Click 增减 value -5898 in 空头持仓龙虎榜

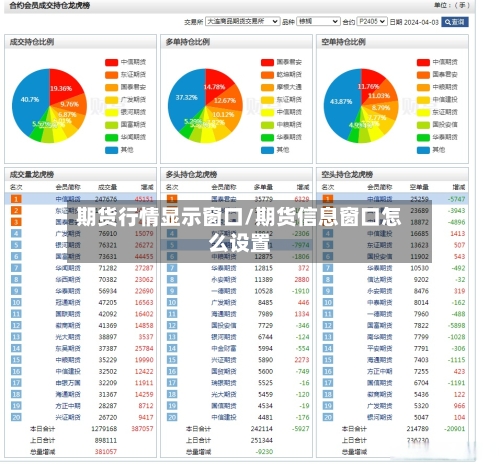point(456,325)
